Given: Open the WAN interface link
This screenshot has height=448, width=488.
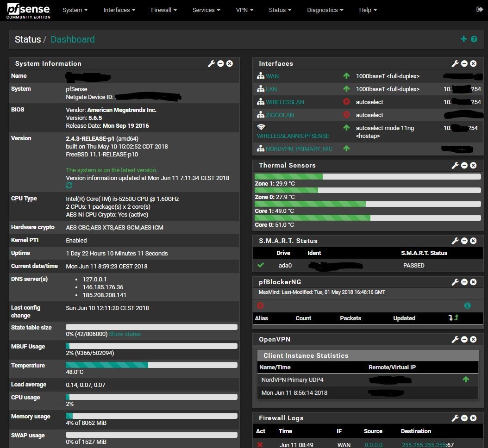Looking at the screenshot, I should point(272,76).
